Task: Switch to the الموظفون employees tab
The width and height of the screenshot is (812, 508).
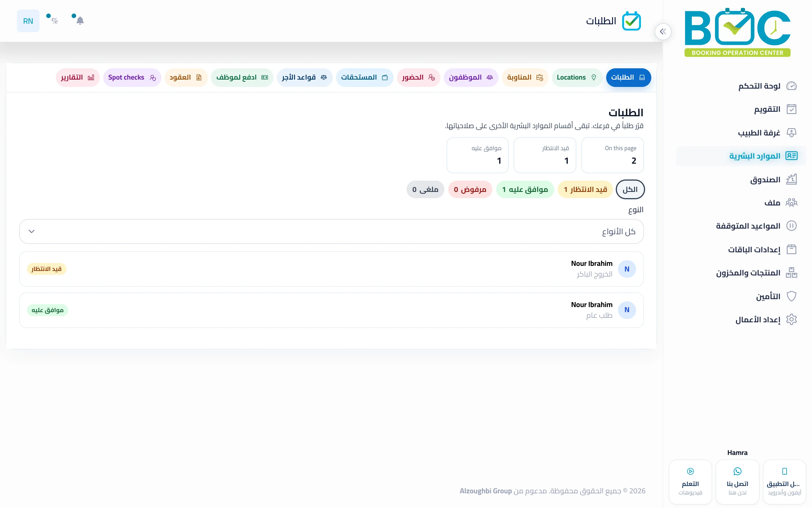Action: (471, 78)
